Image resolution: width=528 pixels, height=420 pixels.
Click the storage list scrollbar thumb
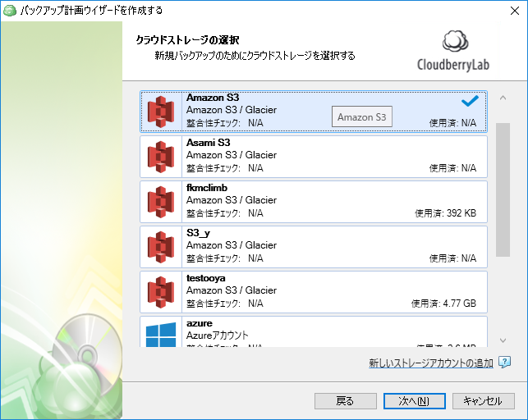click(x=503, y=189)
